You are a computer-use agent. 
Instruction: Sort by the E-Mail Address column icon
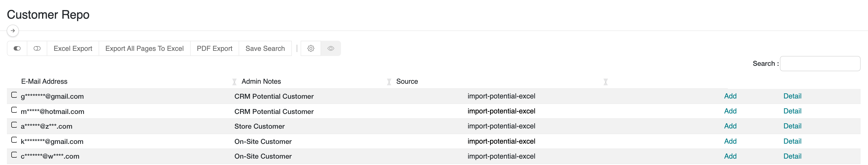234,82
